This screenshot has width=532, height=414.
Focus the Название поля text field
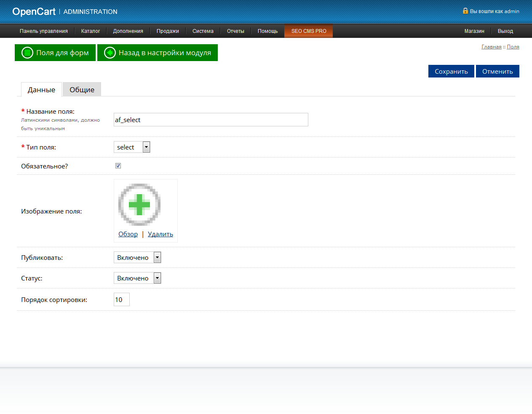[211, 120]
